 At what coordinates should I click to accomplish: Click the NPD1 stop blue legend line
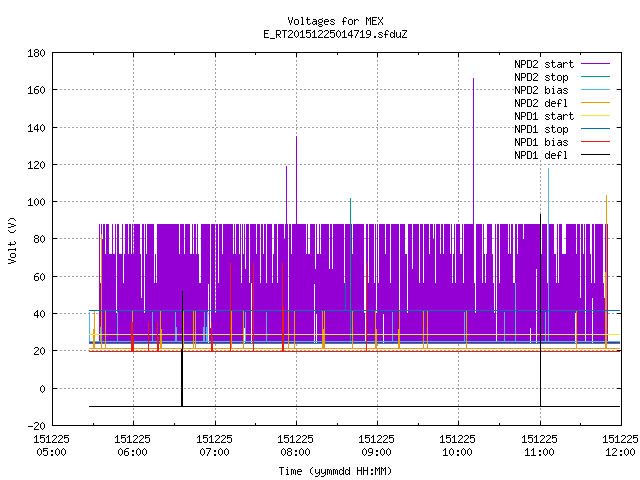(x=595, y=129)
